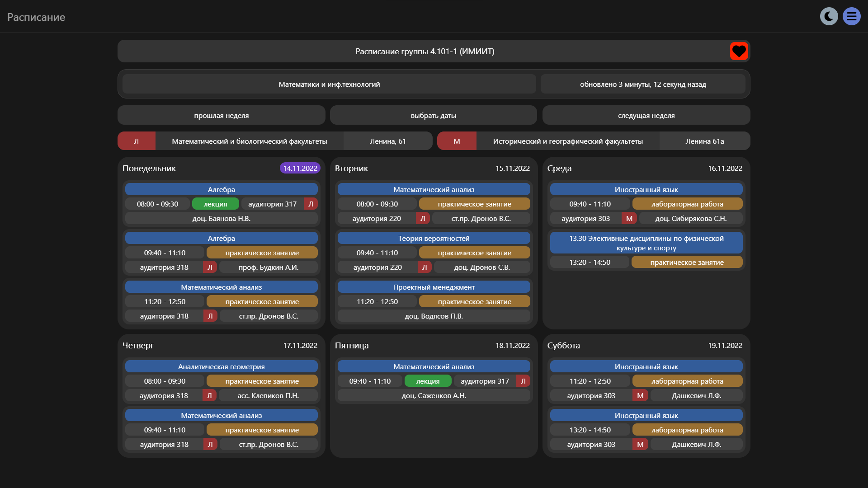
Task: Click Л badge beside асс. Клепиков П.Н.
Action: [x=209, y=395]
